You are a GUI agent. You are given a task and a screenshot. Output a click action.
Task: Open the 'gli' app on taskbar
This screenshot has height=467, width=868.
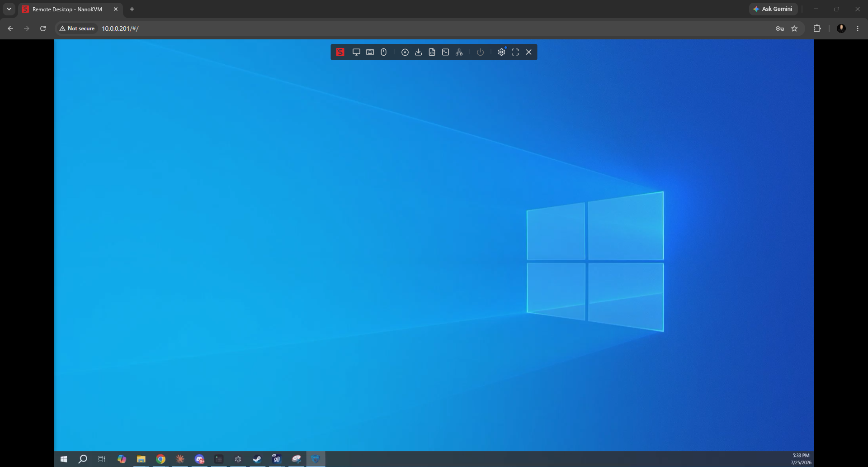277,459
